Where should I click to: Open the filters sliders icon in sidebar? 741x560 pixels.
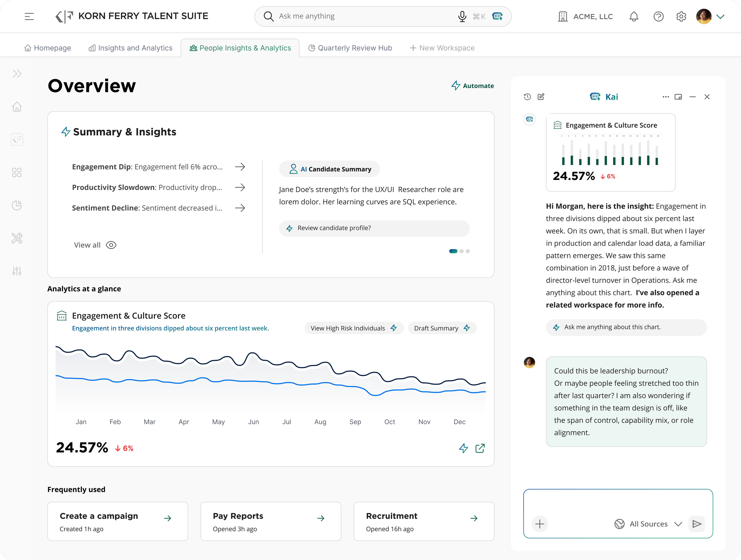point(17,271)
